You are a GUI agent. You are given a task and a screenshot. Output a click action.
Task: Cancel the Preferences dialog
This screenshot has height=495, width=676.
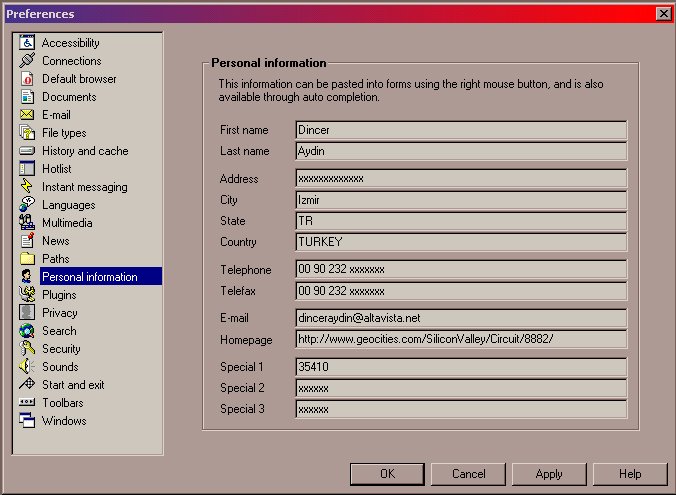tap(468, 474)
